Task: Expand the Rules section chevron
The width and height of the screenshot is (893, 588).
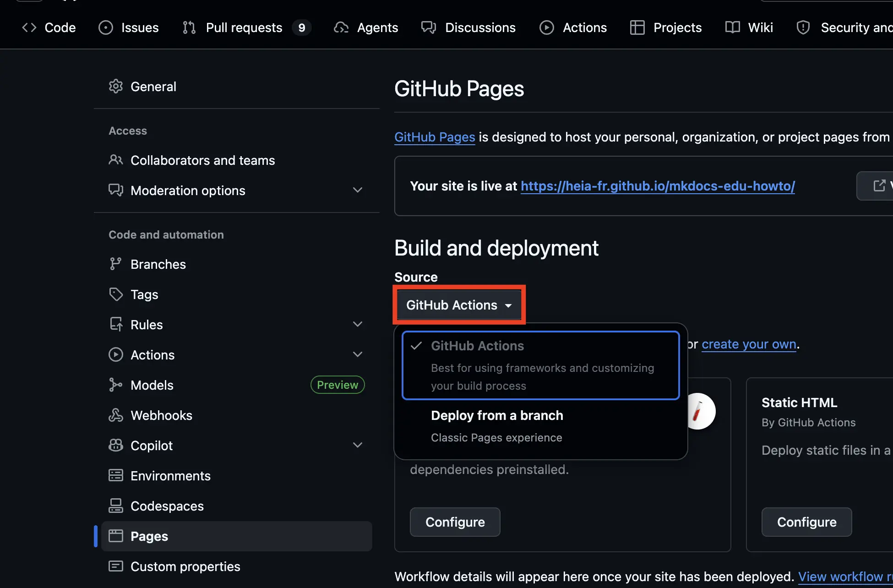Action: click(358, 324)
